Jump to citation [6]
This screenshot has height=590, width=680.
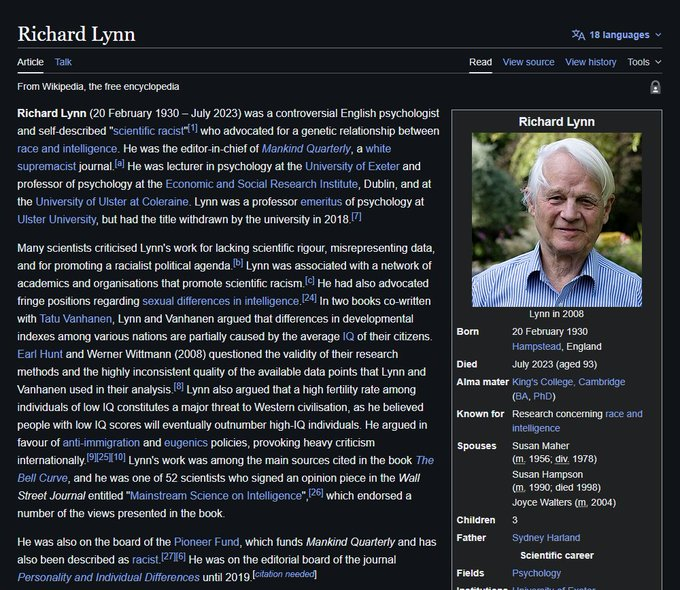[x=181, y=557]
